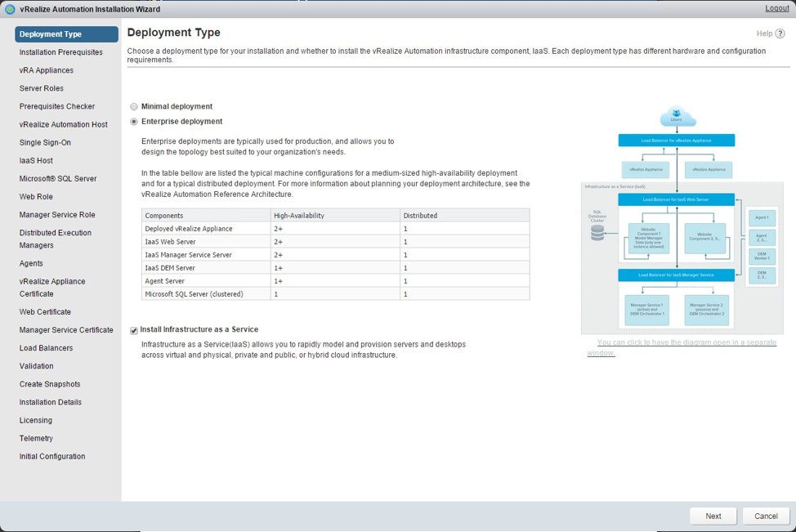796x532 pixels.
Task: Open vRealize Appliance Certificate step
Action: [x=52, y=288]
